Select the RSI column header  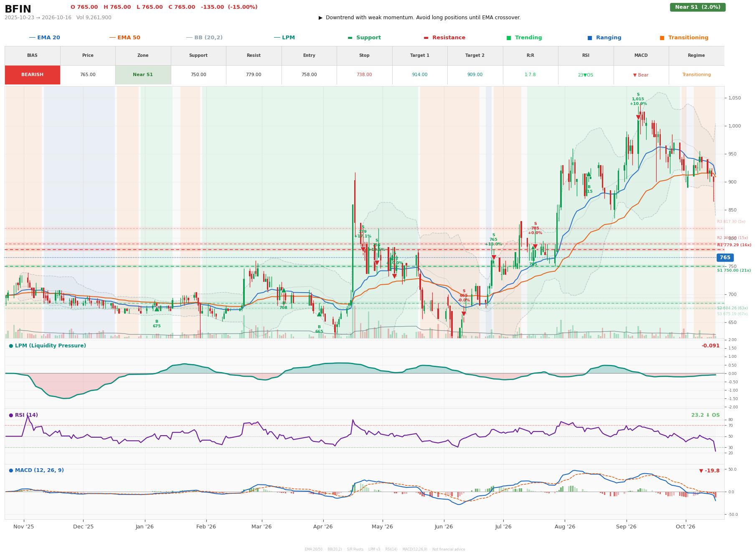point(586,56)
